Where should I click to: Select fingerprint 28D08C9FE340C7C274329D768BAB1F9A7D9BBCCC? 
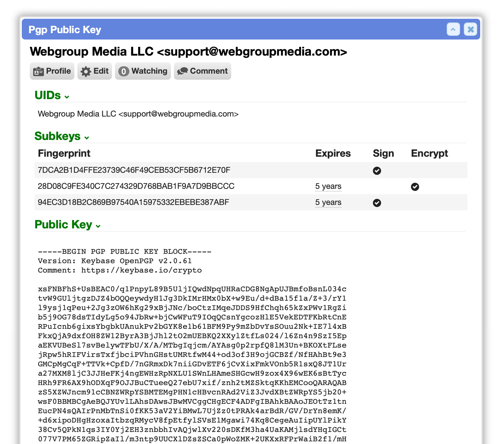pos(136,186)
